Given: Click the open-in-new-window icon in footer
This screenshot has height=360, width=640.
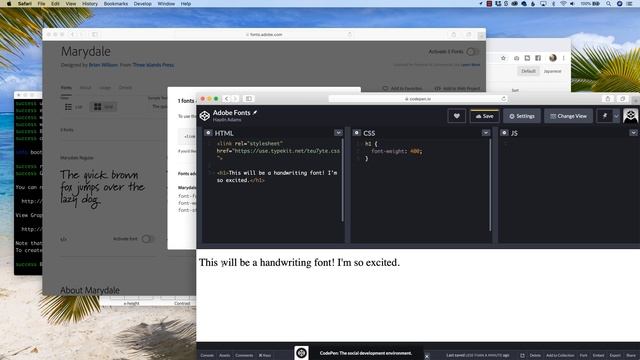Looking at the screenshot, I should [522, 356].
